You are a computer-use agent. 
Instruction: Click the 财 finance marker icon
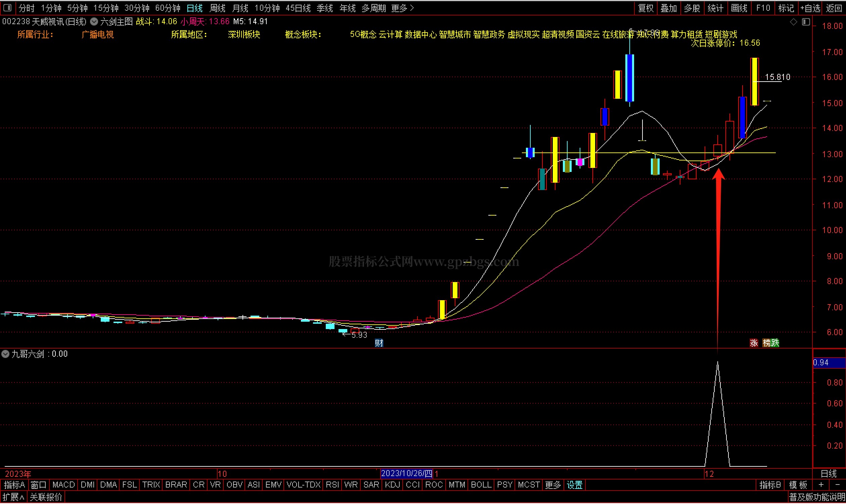(379, 343)
